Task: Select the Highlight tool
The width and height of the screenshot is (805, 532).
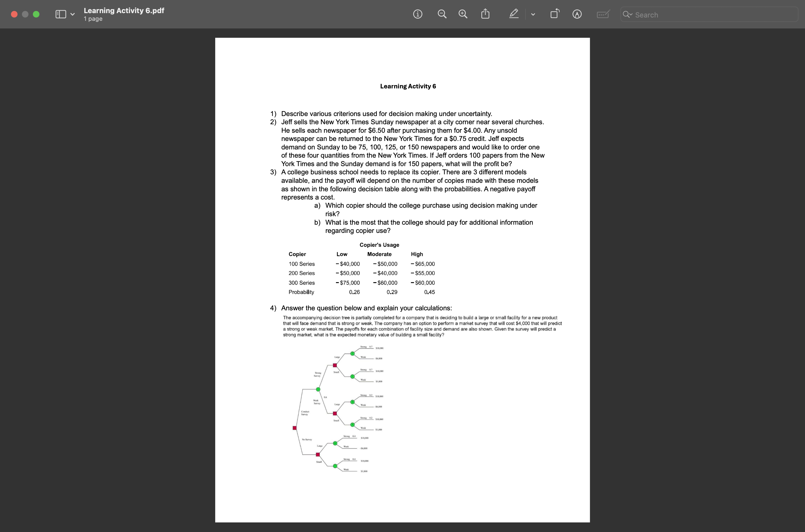Action: coord(513,14)
